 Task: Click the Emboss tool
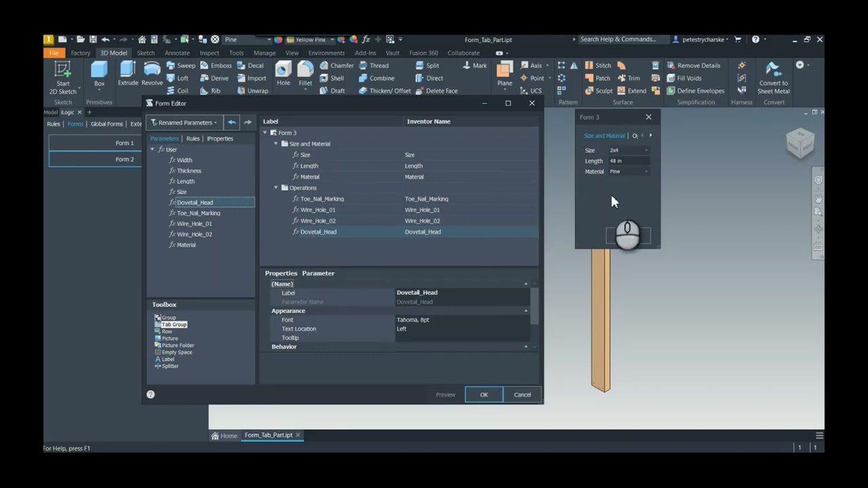(x=216, y=66)
